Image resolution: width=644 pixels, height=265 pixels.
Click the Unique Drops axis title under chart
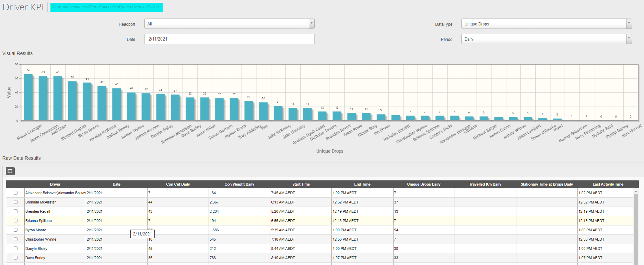click(329, 151)
